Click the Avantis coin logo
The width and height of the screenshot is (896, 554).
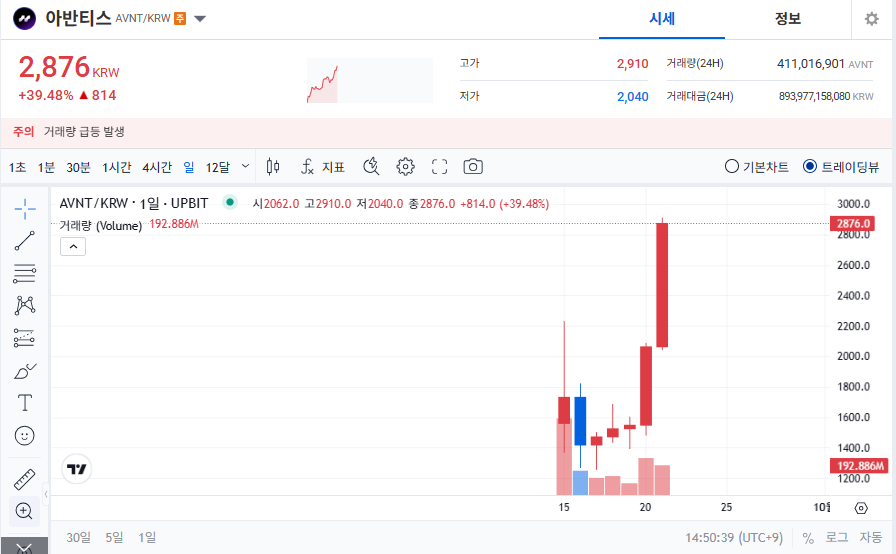[x=25, y=19]
